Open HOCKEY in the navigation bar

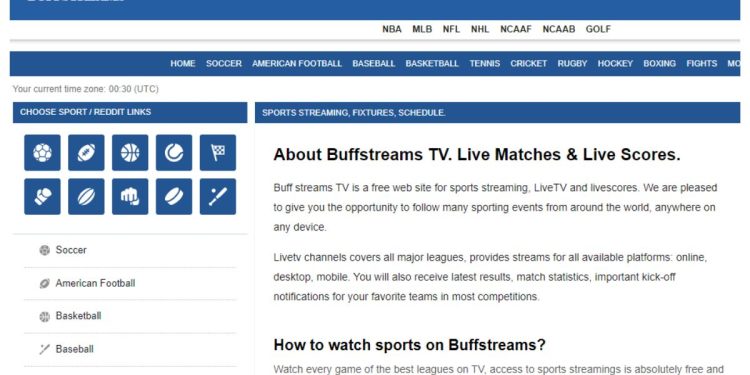[x=615, y=64]
